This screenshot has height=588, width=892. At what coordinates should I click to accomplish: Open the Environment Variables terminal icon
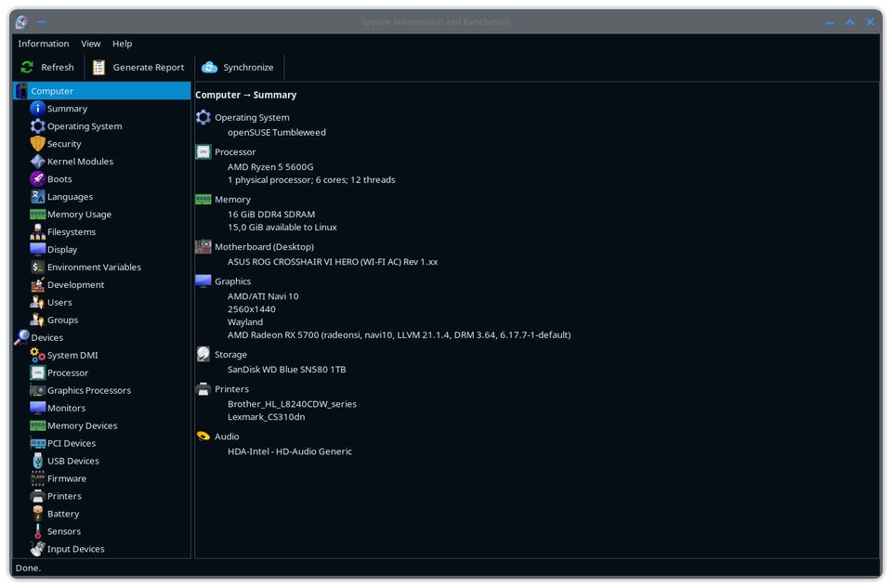click(x=37, y=267)
